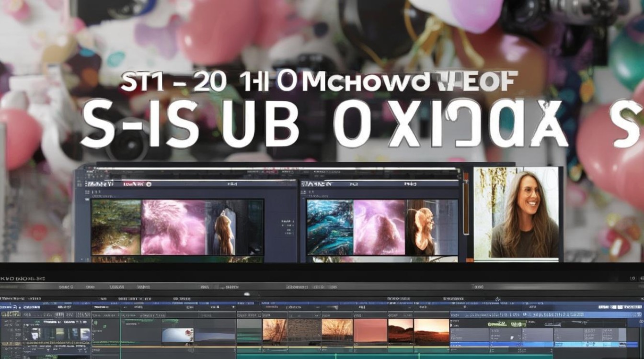Select the pink feather image in left viewer

click(173, 227)
